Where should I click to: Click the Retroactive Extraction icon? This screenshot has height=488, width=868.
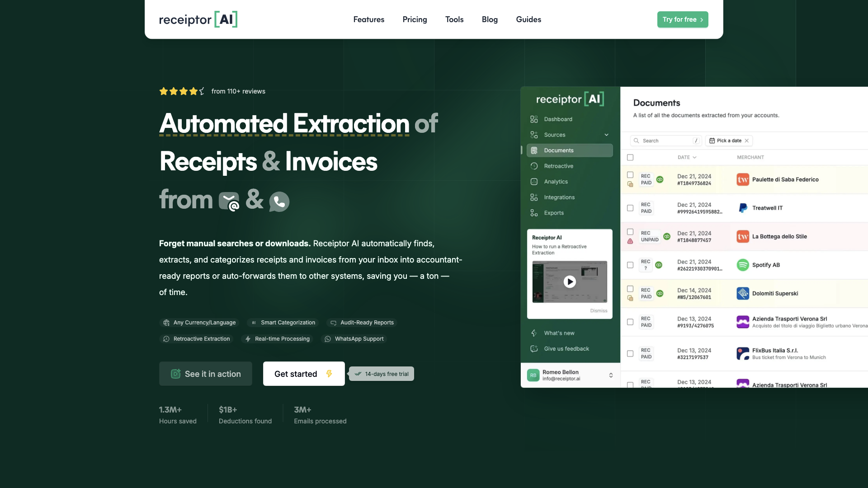tap(166, 338)
